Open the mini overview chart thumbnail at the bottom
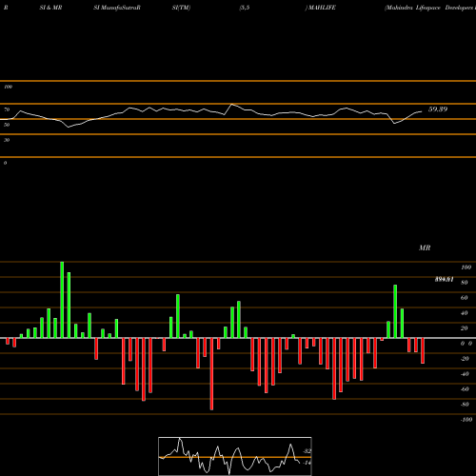 point(235,456)
